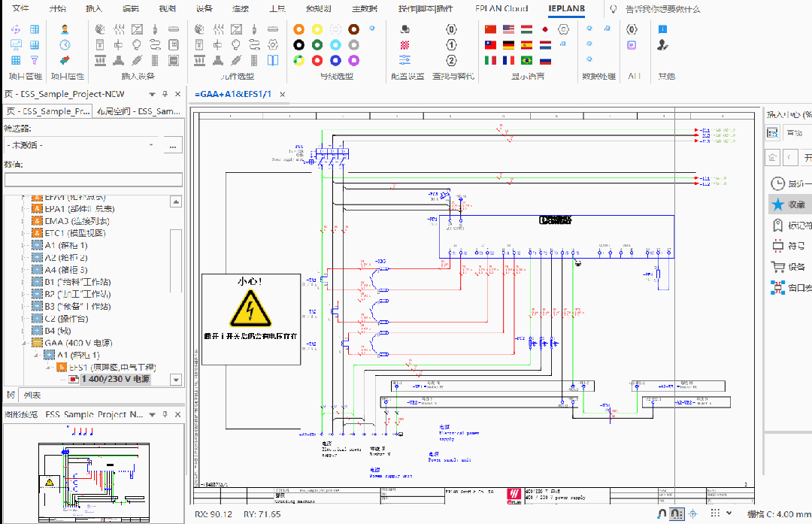This screenshot has height=524, width=812.
Task: Click the open book icon in ribbon
Action: 272,61
